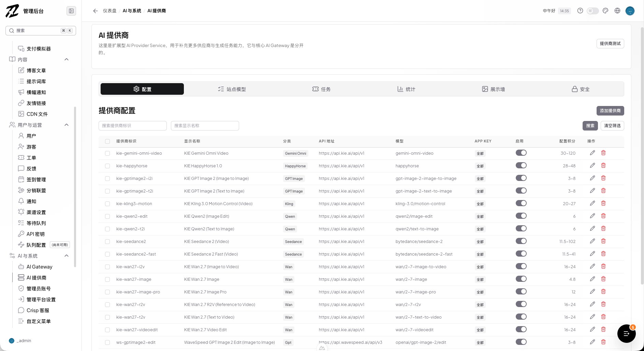
Task: Edit the kie-wan27-t2v provider
Action: click(x=592, y=317)
